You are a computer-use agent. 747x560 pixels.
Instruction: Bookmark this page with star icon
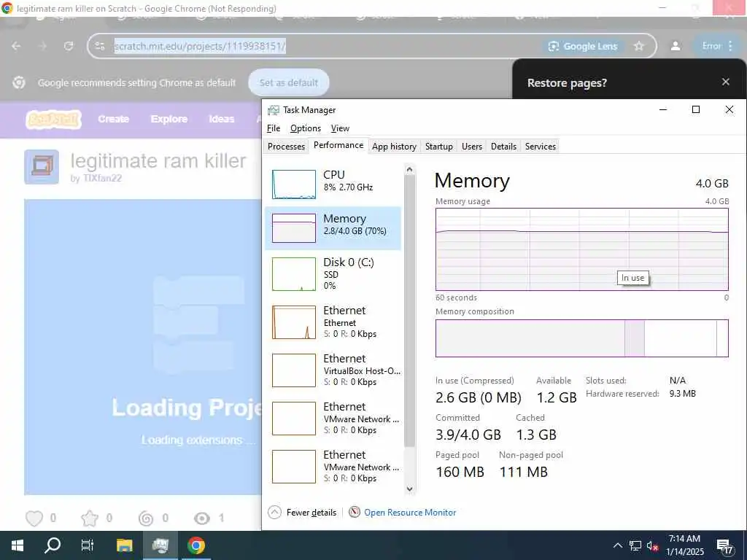(639, 46)
